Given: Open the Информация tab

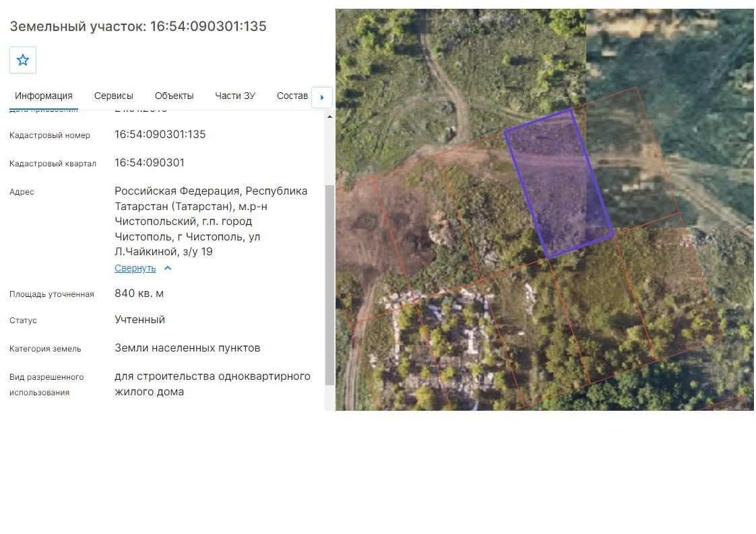Looking at the screenshot, I should pos(44,96).
